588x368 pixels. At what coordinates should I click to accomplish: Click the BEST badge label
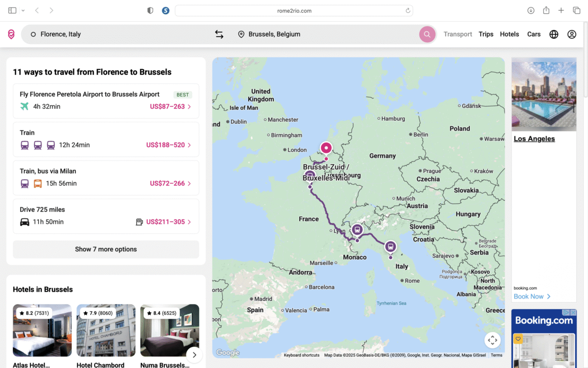[183, 94]
